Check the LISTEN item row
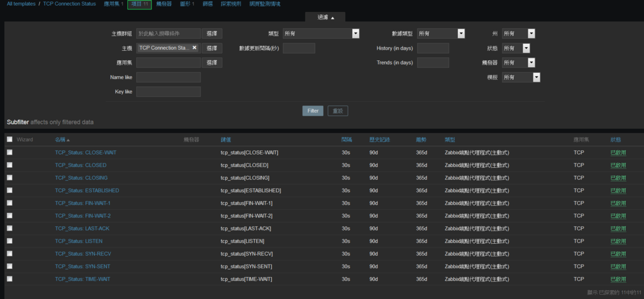The image size is (644, 299). [9, 241]
